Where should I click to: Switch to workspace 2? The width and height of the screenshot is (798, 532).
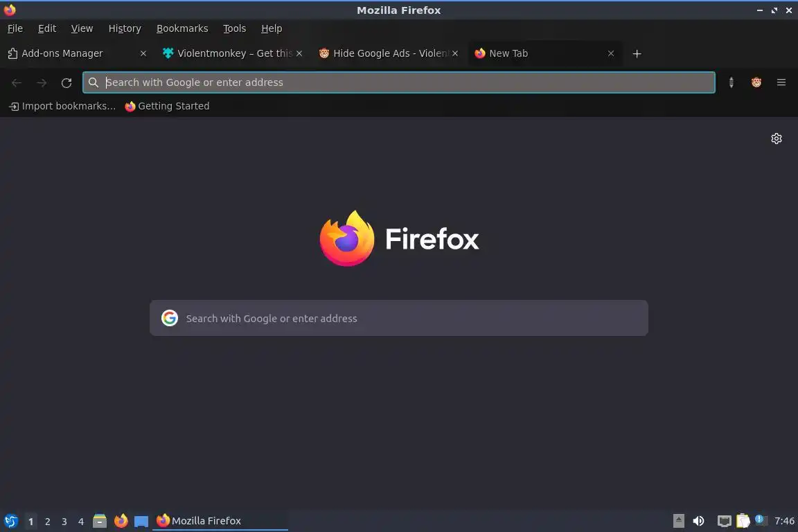click(47, 522)
